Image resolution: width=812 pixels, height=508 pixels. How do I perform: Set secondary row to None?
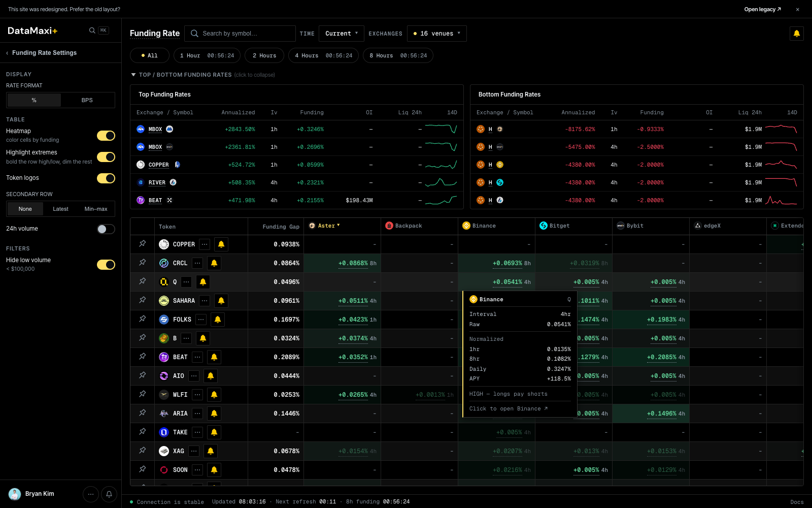point(25,209)
